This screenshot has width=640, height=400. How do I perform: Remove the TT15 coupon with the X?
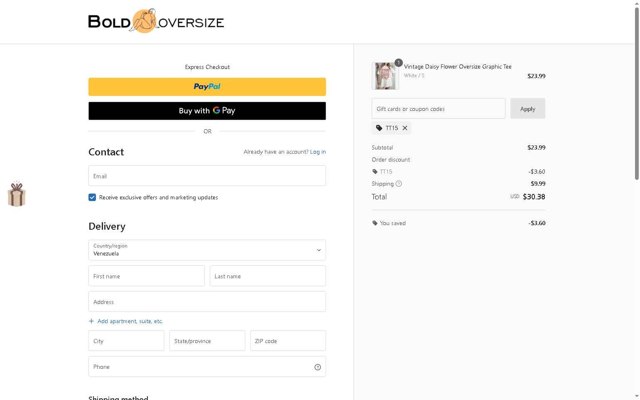tap(405, 128)
